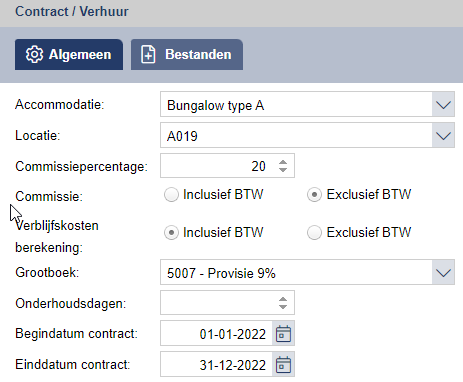Open calendar picker for Begindatum contract
This screenshot has width=463, height=382.
coord(283,334)
